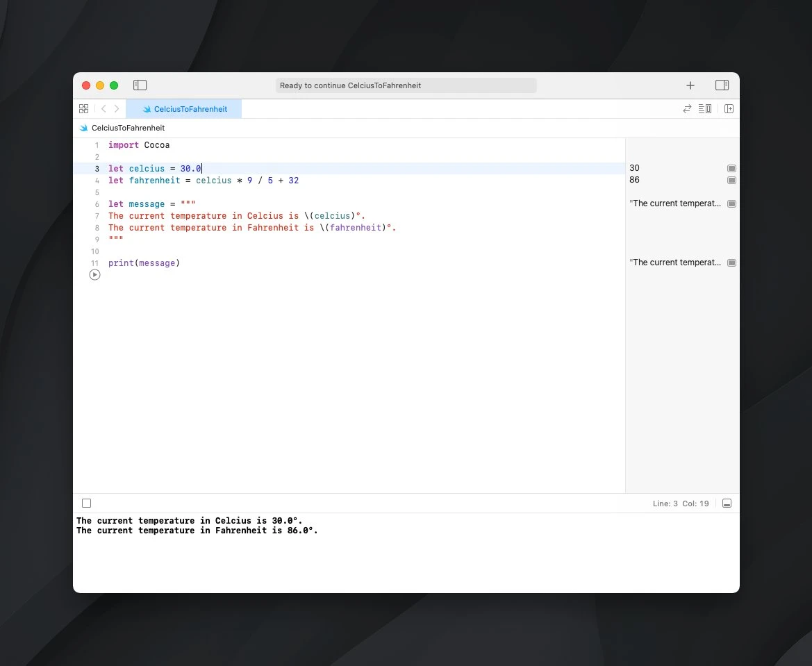Toggle the navigator sidebar button
812x666 pixels.
140,85
